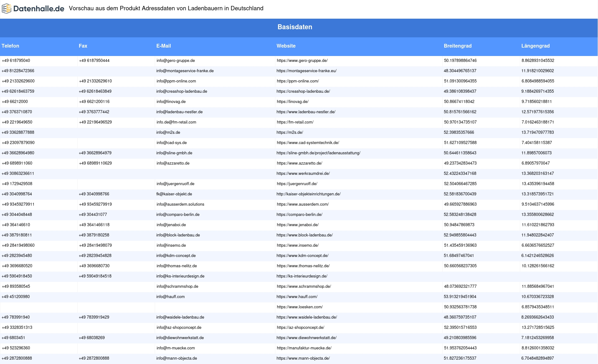Click email info@mann-objecta.de

coord(177,358)
